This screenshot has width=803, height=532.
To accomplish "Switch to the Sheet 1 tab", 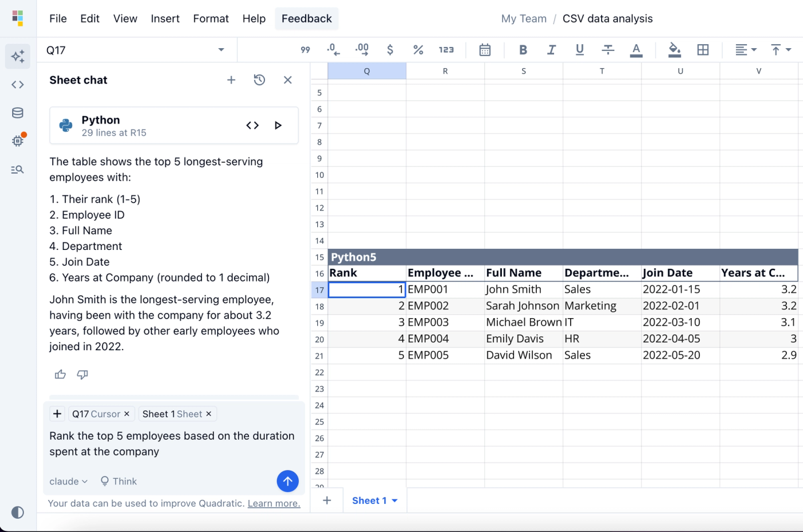I will coord(369,500).
